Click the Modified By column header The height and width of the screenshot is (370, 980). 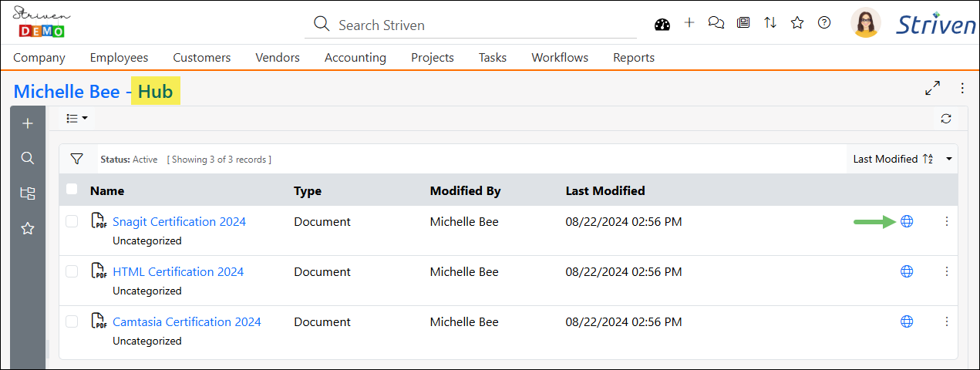coord(465,190)
